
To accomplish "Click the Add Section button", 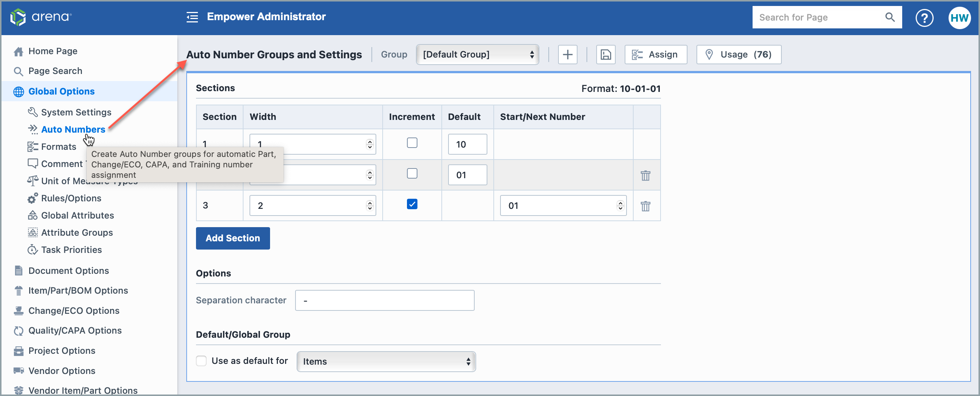I will click(x=232, y=238).
